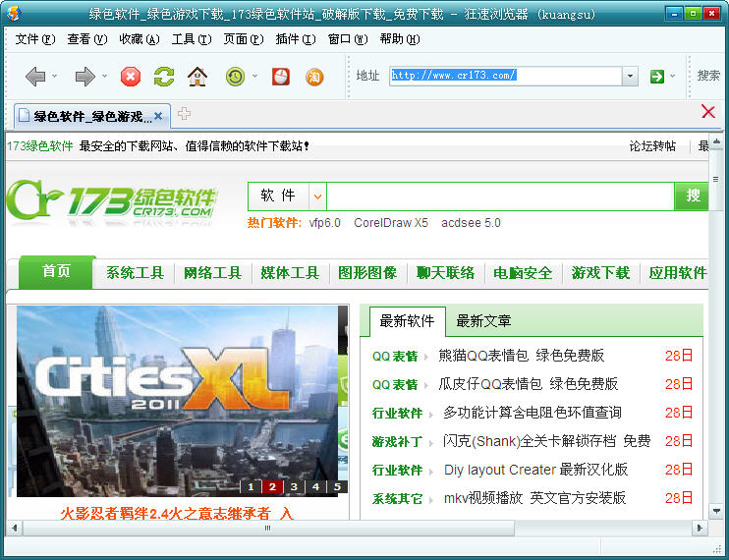Show banner slide 1
This screenshot has width=729, height=560.
251,486
